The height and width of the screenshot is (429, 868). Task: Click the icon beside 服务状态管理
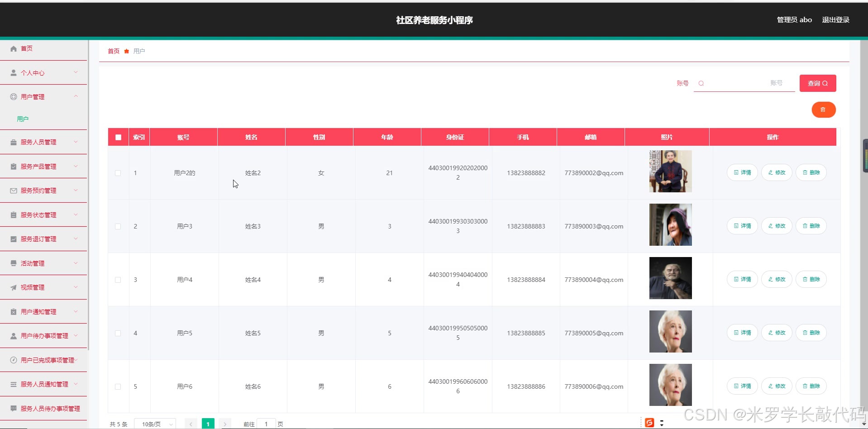14,215
